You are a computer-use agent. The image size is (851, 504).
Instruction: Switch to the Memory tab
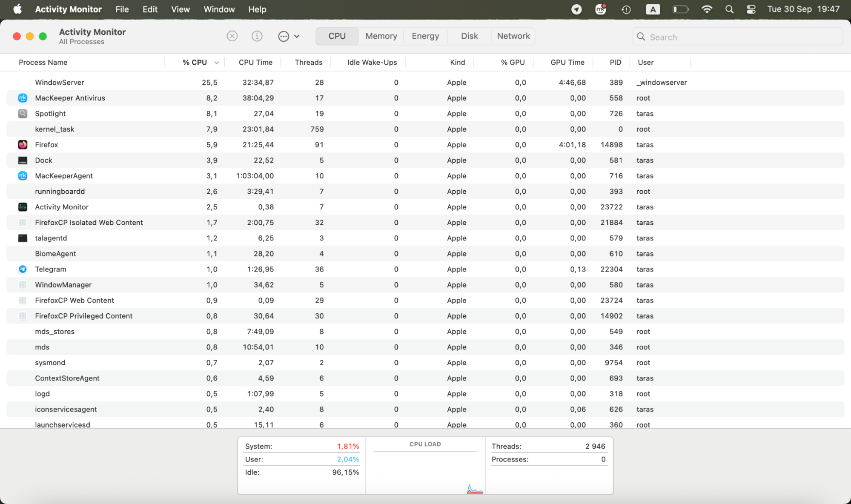pyautogui.click(x=381, y=36)
